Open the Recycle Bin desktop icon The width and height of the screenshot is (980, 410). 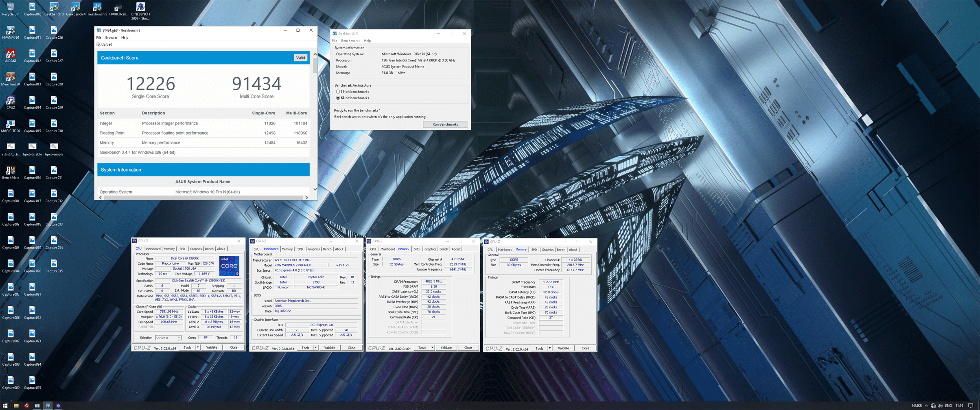click(11, 9)
